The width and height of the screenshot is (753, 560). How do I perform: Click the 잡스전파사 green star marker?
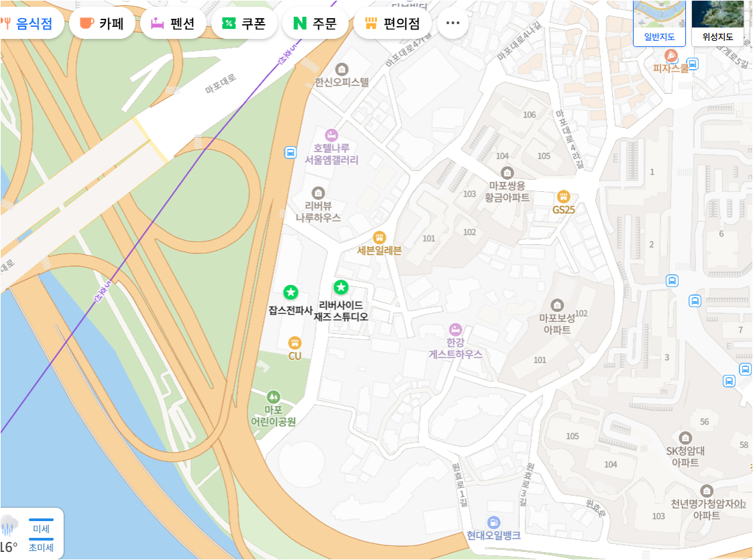tap(290, 292)
